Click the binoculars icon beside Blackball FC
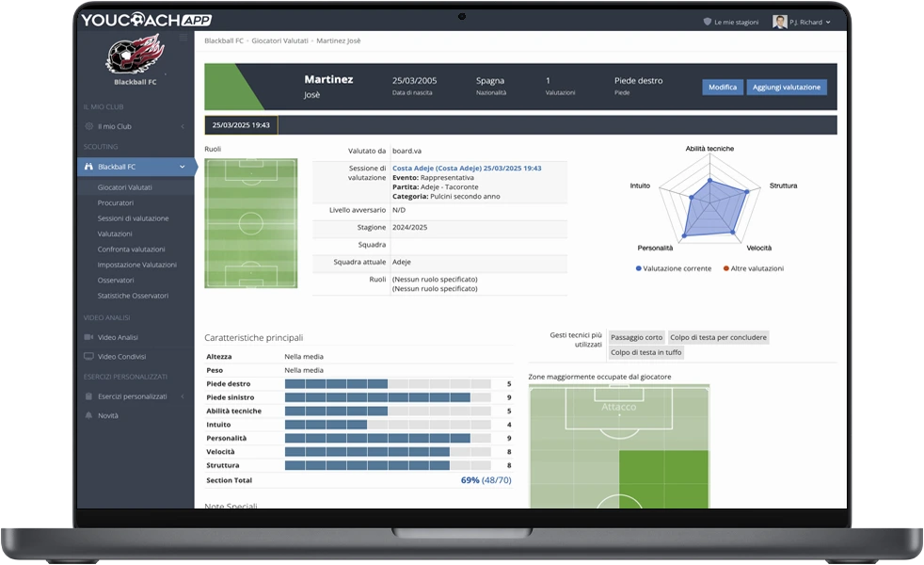The image size is (924, 565). pyautogui.click(x=88, y=167)
